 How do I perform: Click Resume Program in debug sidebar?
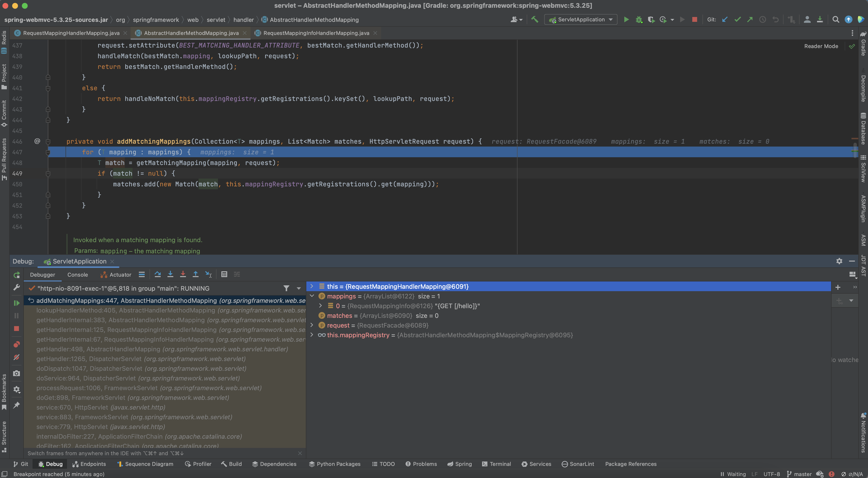point(16,303)
